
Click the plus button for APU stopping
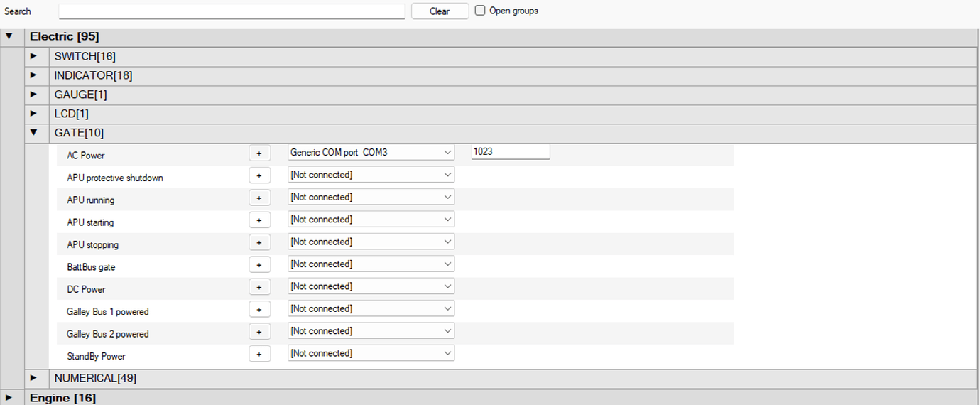point(259,242)
